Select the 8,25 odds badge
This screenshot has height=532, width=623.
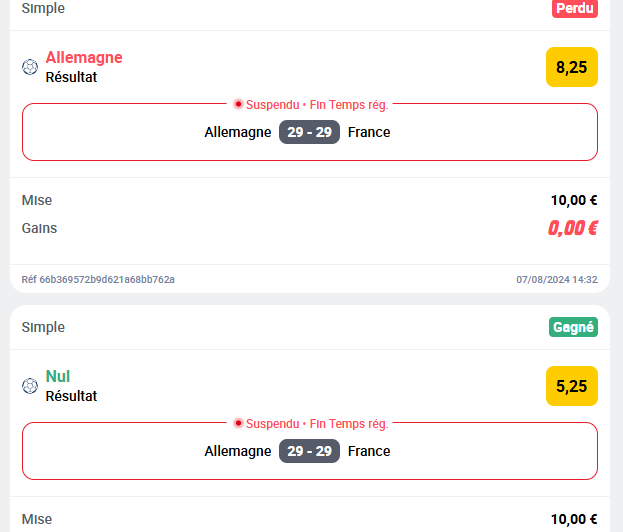point(572,67)
